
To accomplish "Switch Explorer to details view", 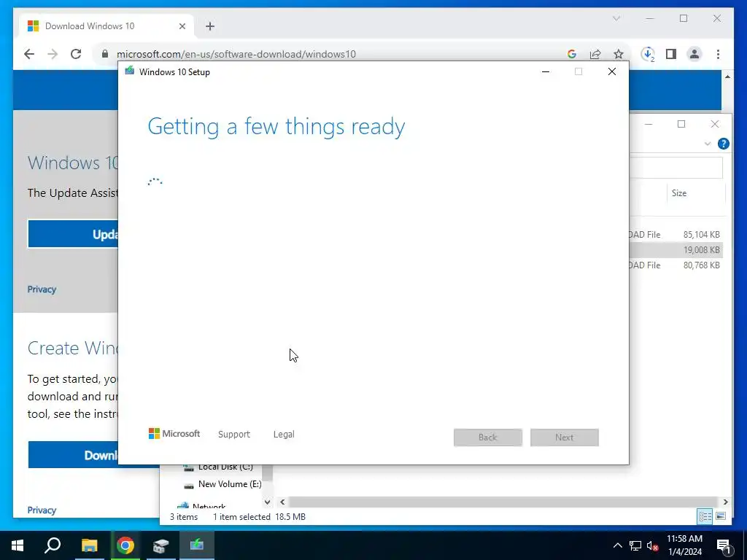I will (705, 516).
